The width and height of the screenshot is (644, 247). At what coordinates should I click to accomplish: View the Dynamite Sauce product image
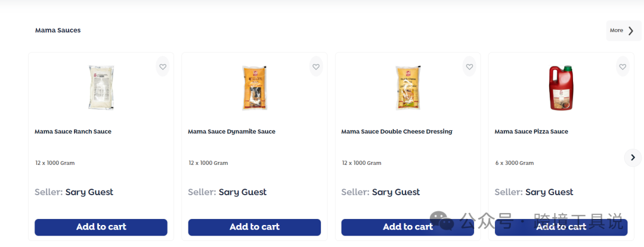[254, 87]
